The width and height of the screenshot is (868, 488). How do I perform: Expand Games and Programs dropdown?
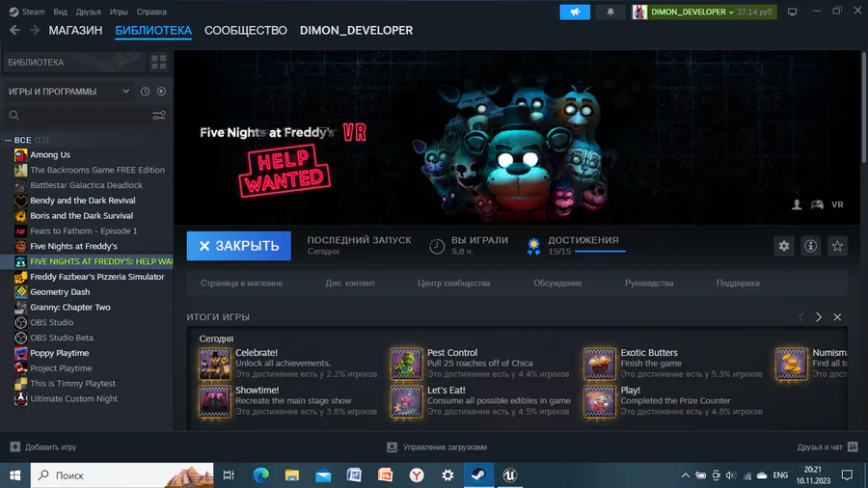[x=69, y=92]
